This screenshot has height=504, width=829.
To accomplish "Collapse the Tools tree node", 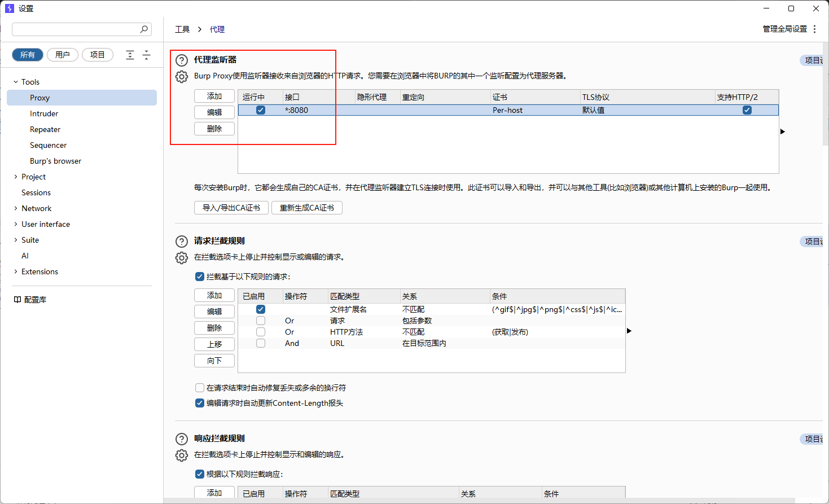I will (16, 82).
